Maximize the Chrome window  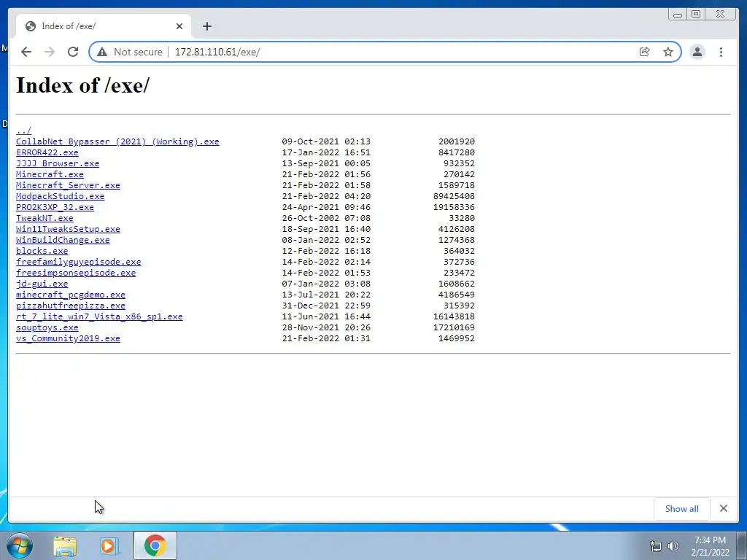coord(696,15)
